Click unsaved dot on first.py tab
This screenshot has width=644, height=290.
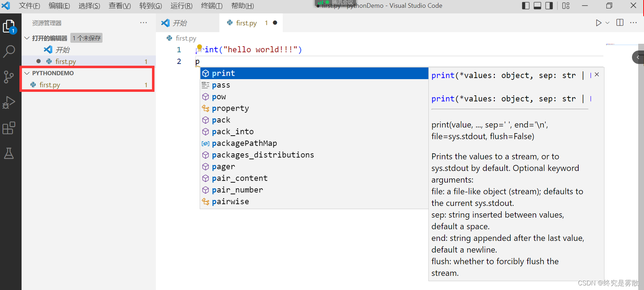point(275,23)
